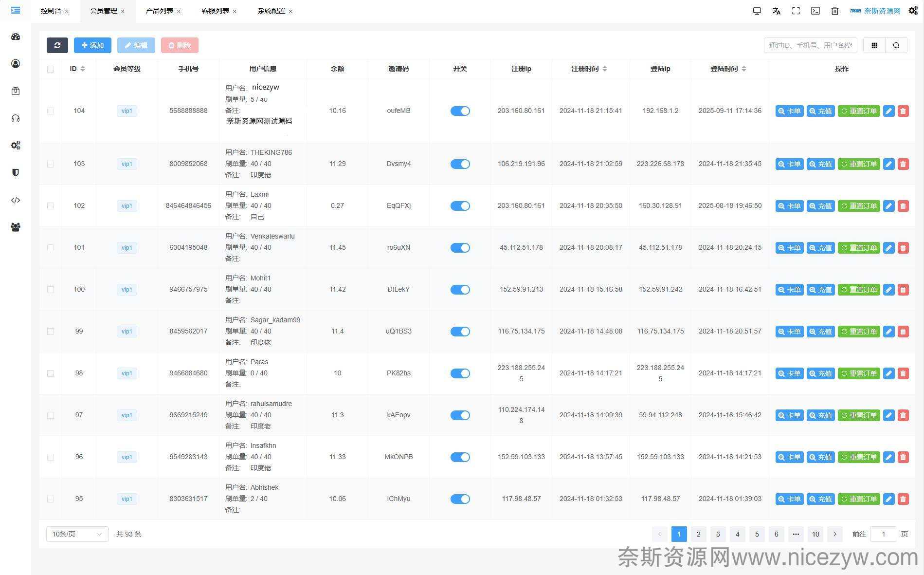Click the 重置订单 button for user Laxmi
This screenshot has width=924, height=575.
pyautogui.click(x=859, y=206)
